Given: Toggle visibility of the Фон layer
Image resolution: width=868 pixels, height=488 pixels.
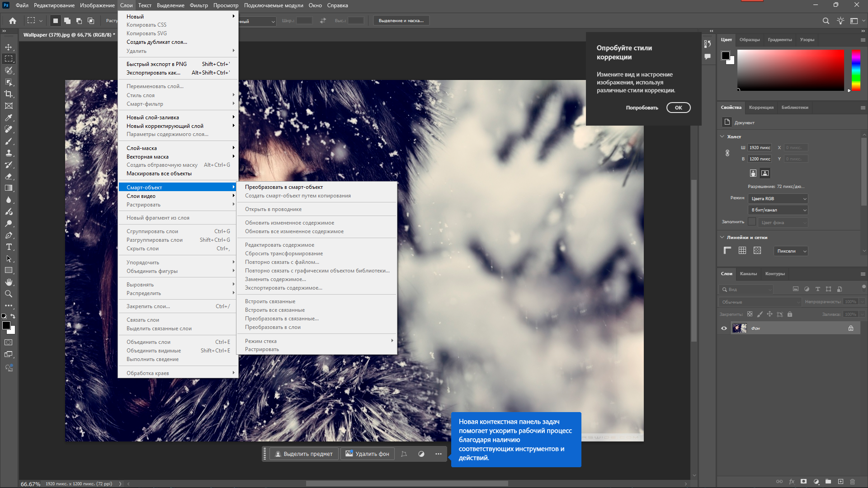Looking at the screenshot, I should tap(724, 328).
